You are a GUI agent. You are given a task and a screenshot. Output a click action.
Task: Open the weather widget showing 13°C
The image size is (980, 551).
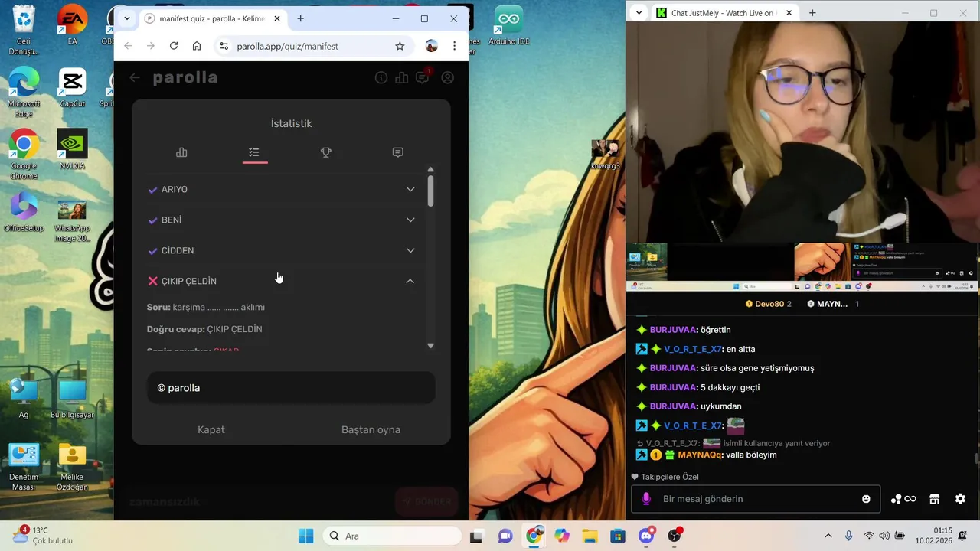pos(42,535)
